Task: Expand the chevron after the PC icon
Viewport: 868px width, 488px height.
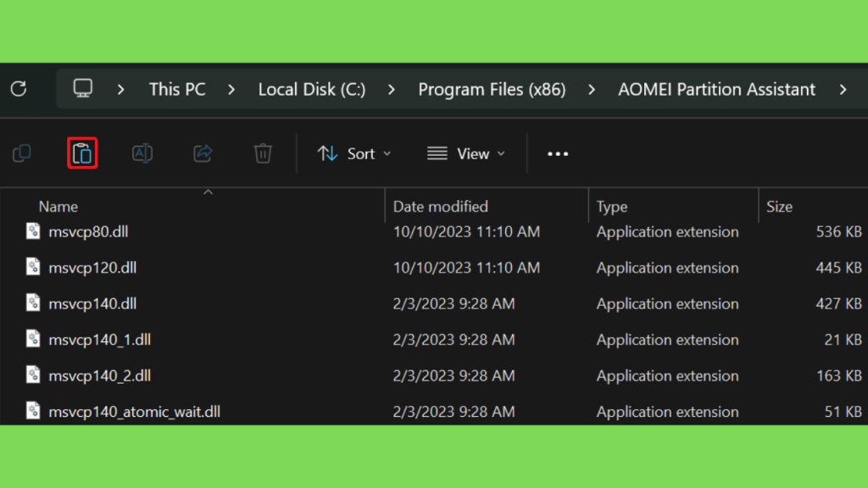Action: tap(120, 89)
